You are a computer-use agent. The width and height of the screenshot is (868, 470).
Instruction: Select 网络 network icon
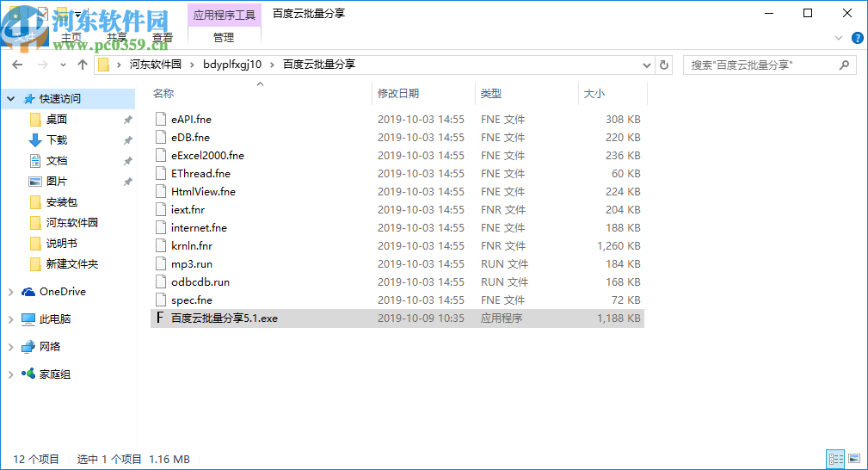click(x=28, y=347)
